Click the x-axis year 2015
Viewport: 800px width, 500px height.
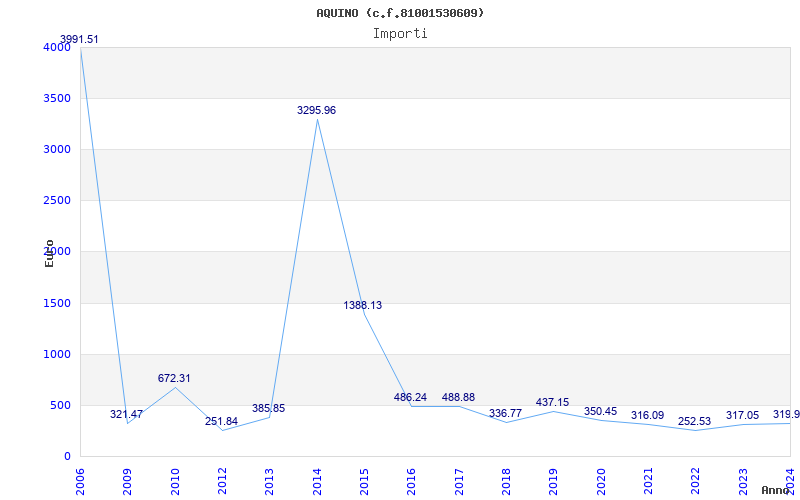click(364, 482)
